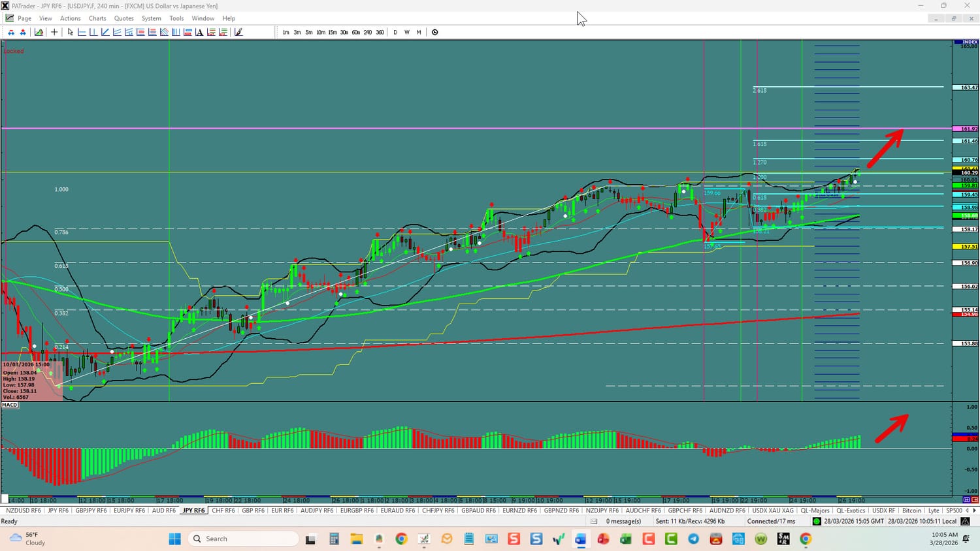Expand the Tools menu
The width and height of the screenshot is (980, 551).
coord(176,18)
